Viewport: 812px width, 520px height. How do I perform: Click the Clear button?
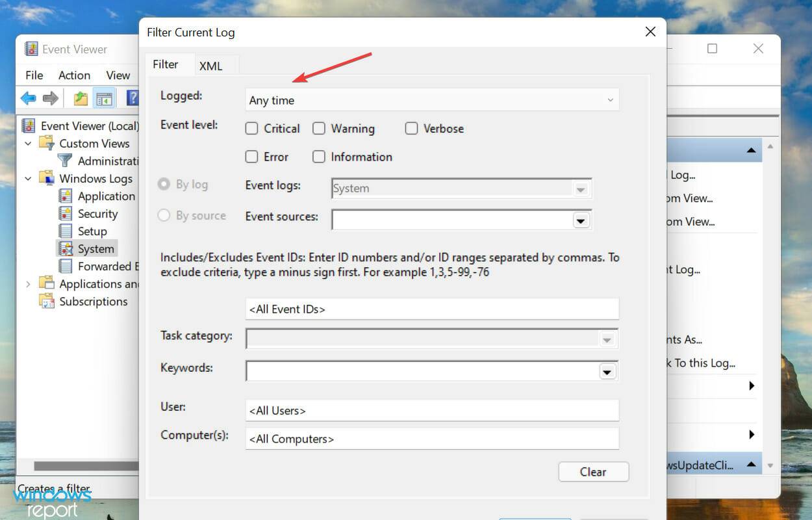click(592, 471)
